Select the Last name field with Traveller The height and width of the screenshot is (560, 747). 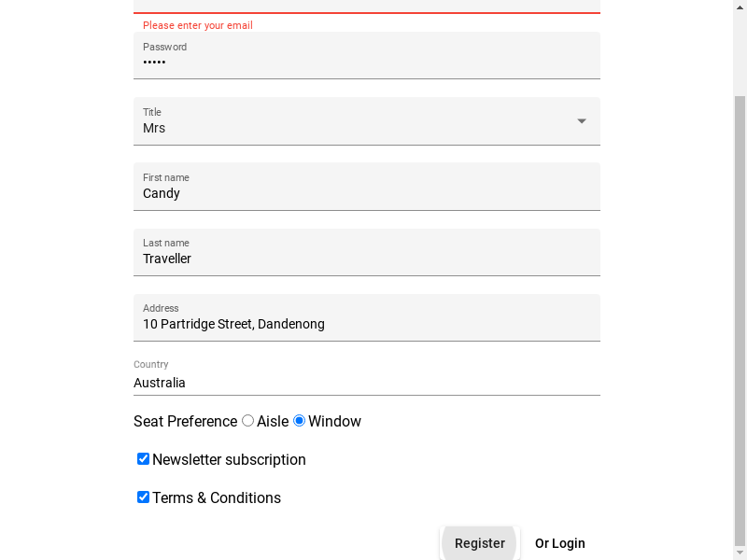tap(366, 252)
